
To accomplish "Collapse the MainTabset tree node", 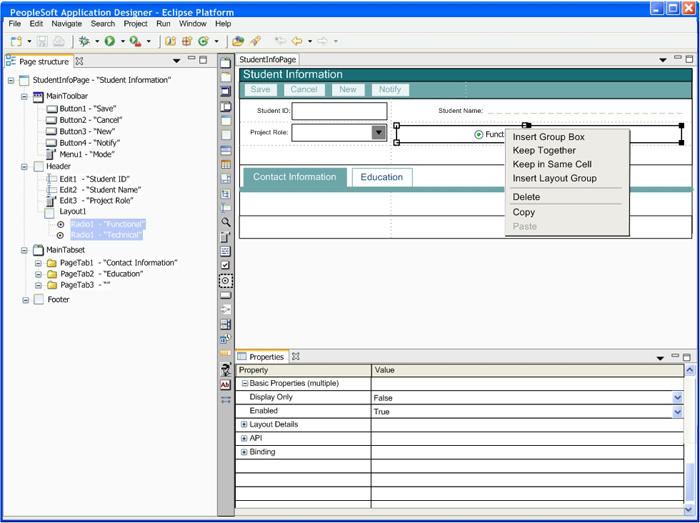I will tap(25, 251).
